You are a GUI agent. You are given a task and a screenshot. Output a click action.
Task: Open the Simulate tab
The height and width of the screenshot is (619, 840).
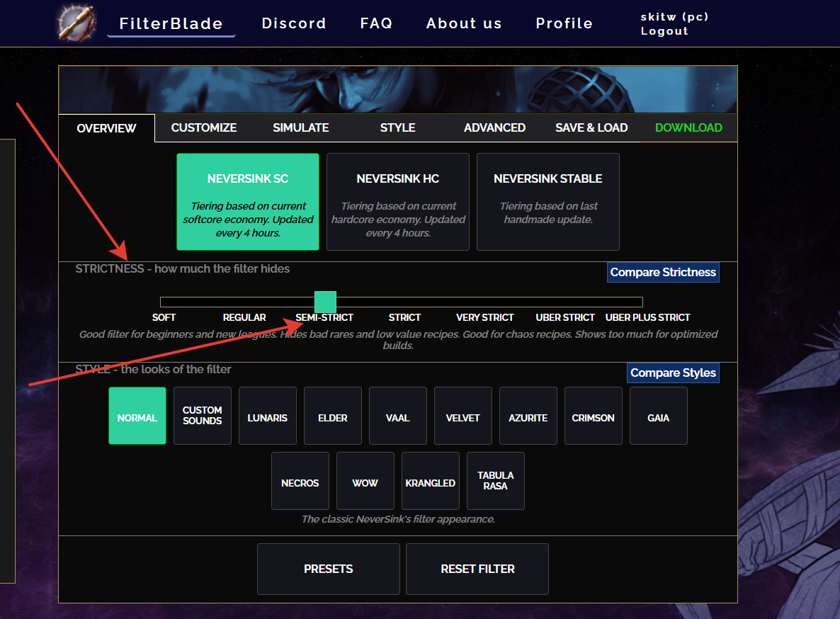pyautogui.click(x=301, y=127)
